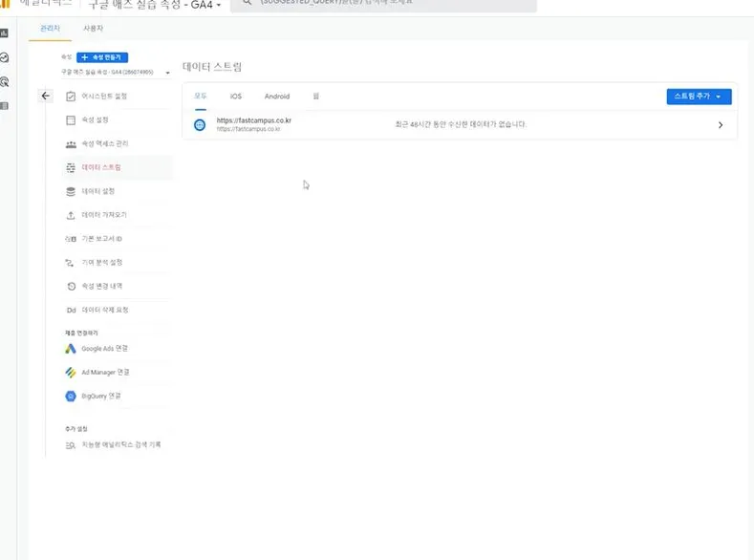754x560 pixels.
Task: Open 데이터 삭제 요청 via its Dd icon
Action: click(71, 310)
